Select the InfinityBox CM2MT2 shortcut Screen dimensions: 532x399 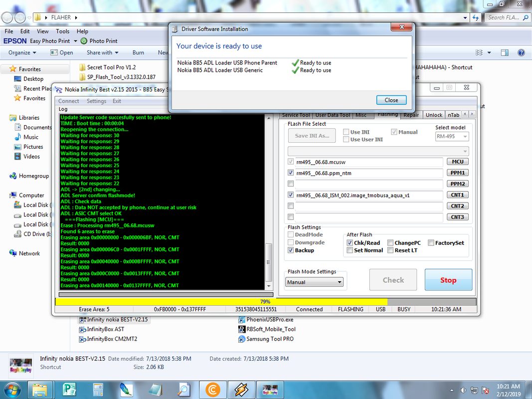pyautogui.click(x=108, y=339)
